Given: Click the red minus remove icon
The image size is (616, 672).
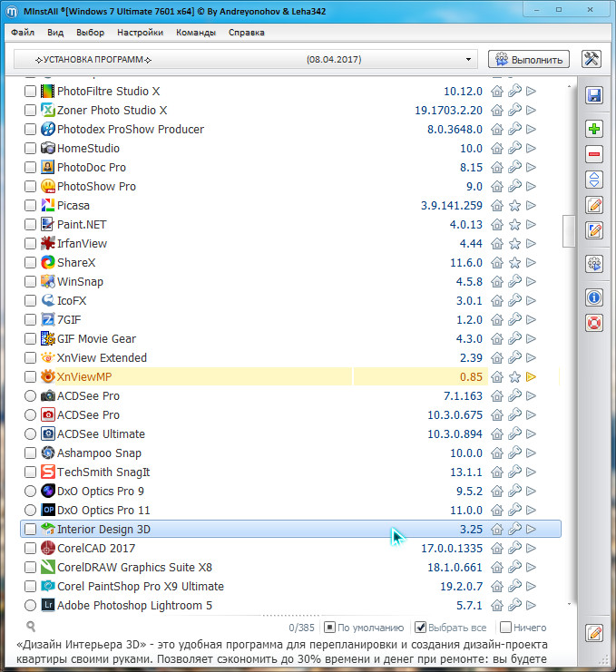Looking at the screenshot, I should coord(593,154).
